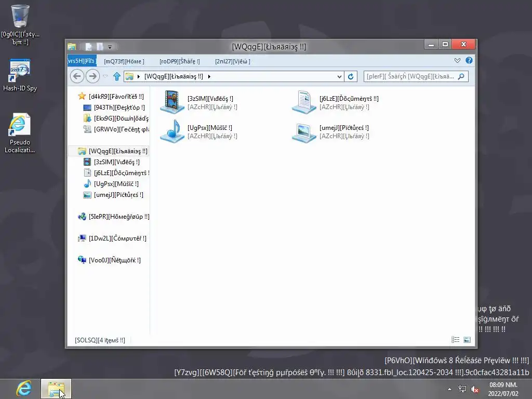The height and width of the screenshot is (399, 532).
Task: Select Computer in the navigation pane
Action: tap(112, 238)
